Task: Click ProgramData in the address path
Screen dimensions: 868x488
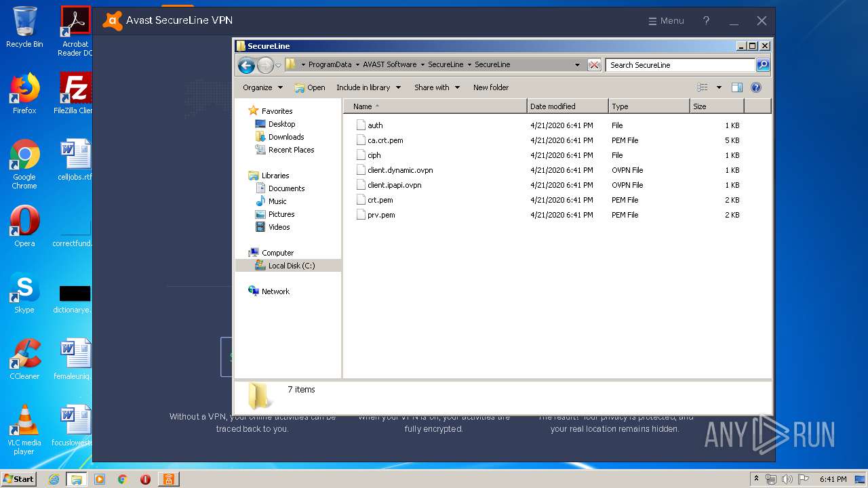Action: [x=330, y=65]
